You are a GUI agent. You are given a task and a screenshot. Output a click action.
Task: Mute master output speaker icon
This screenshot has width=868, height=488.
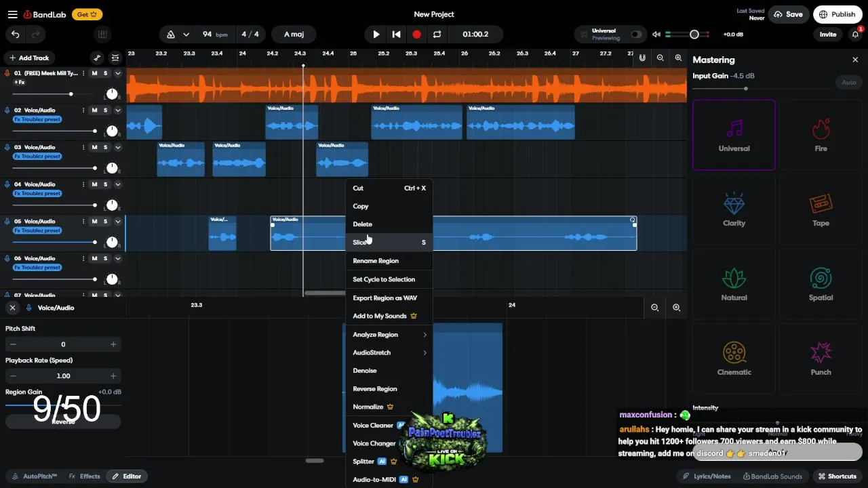[656, 35]
